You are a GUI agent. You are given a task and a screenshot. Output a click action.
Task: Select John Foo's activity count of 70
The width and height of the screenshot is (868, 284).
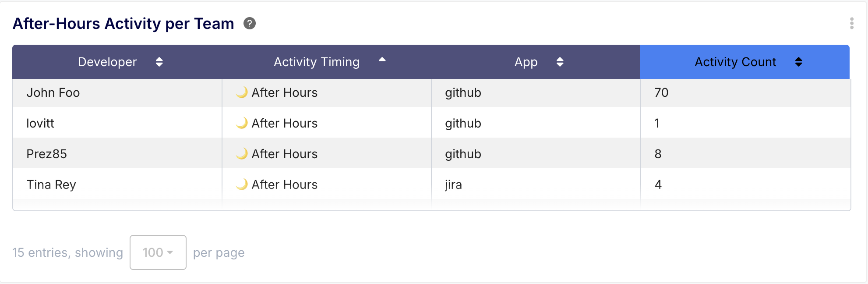(662, 92)
